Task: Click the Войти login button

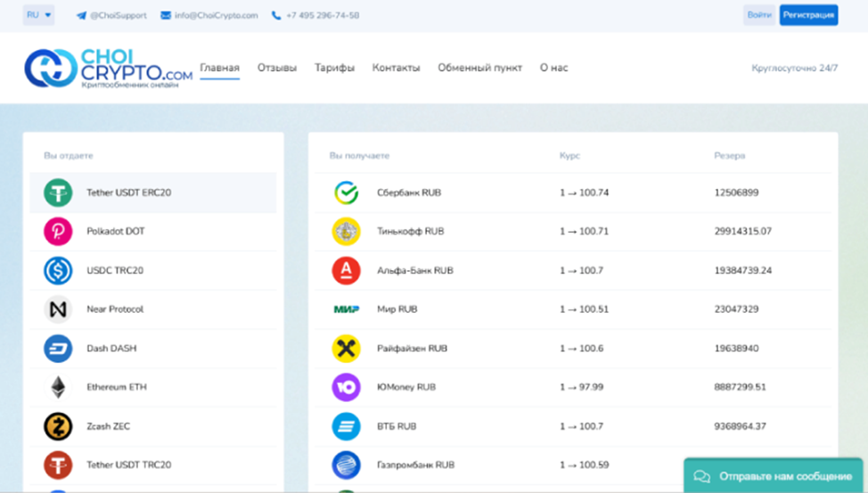Action: pos(759,15)
